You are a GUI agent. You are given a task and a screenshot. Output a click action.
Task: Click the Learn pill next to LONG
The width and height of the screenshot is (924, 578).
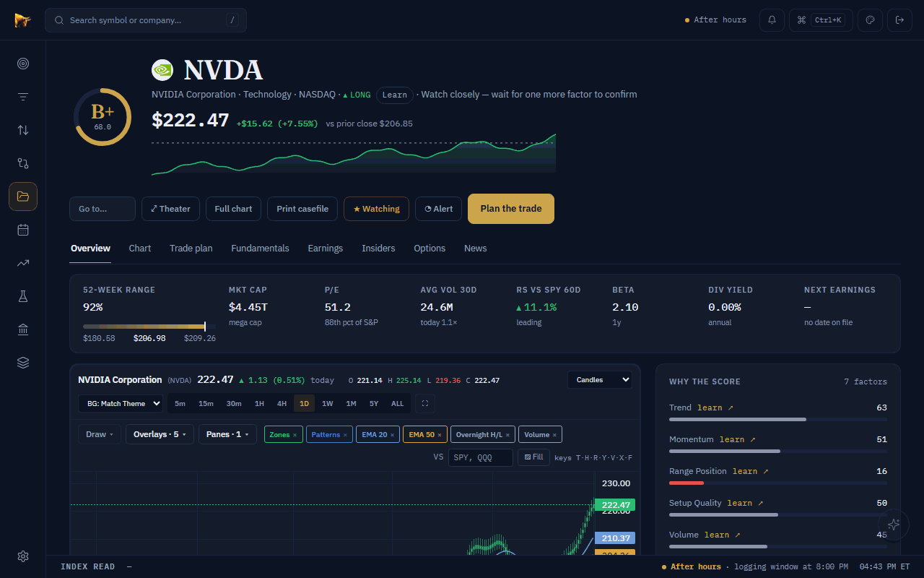[x=394, y=95]
